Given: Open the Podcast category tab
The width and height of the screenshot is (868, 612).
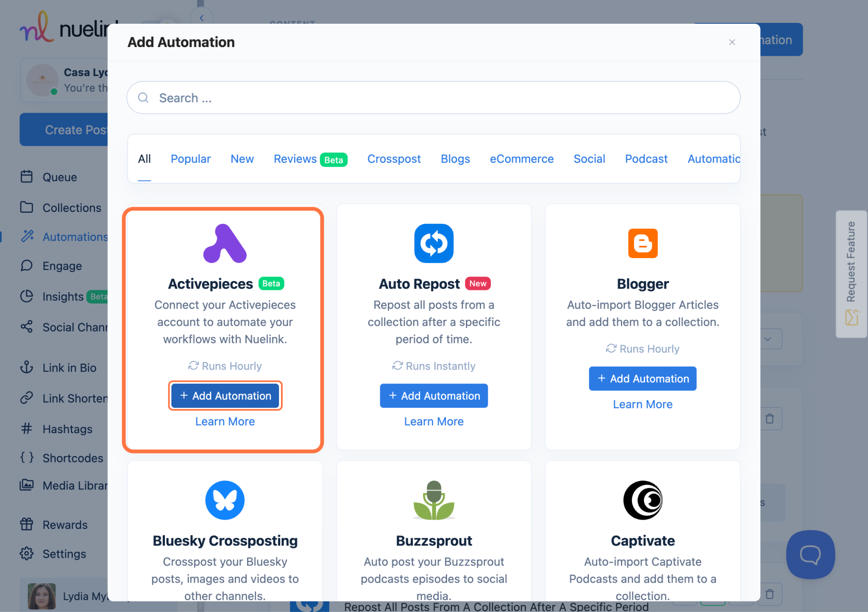Looking at the screenshot, I should (646, 159).
